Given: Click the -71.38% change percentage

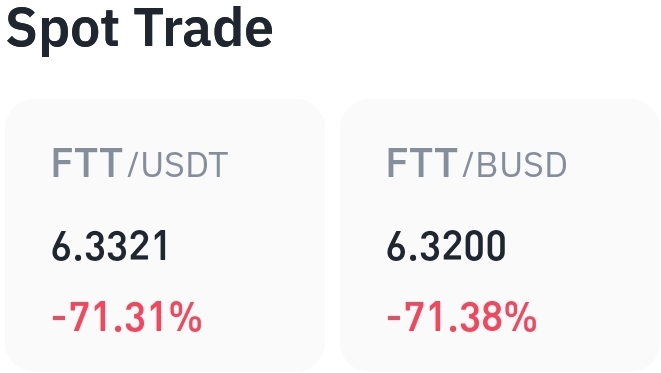Looking at the screenshot, I should click(462, 317).
